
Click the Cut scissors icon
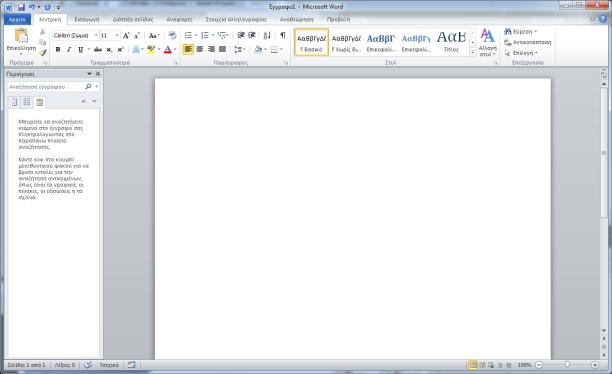click(x=42, y=32)
